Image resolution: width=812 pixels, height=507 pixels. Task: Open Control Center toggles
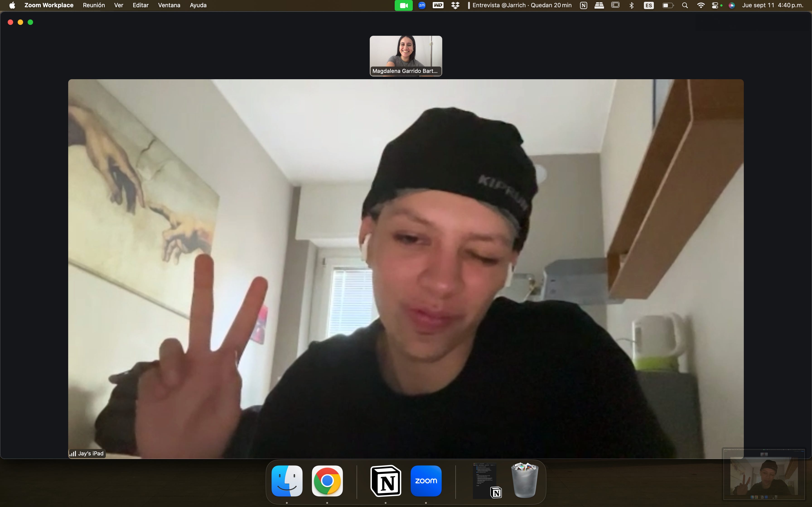click(715, 5)
